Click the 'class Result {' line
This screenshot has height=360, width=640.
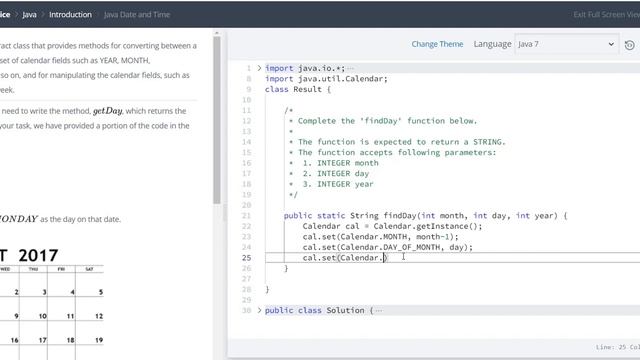[298, 89]
